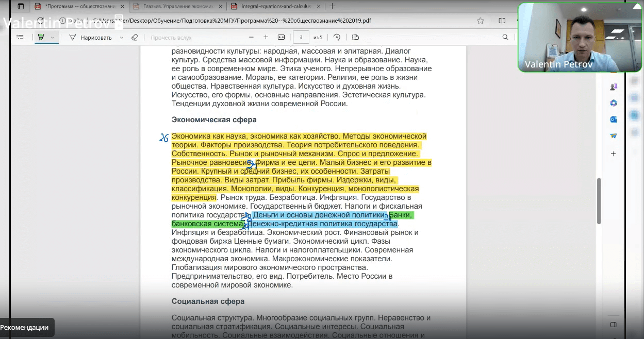Rotate the PDF page

point(337,37)
